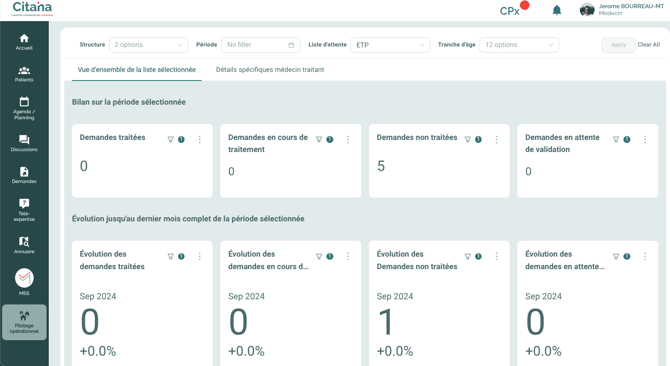Click filter icon on Évolution des demandes en attente
This screenshot has width=670, height=366.
tap(616, 256)
